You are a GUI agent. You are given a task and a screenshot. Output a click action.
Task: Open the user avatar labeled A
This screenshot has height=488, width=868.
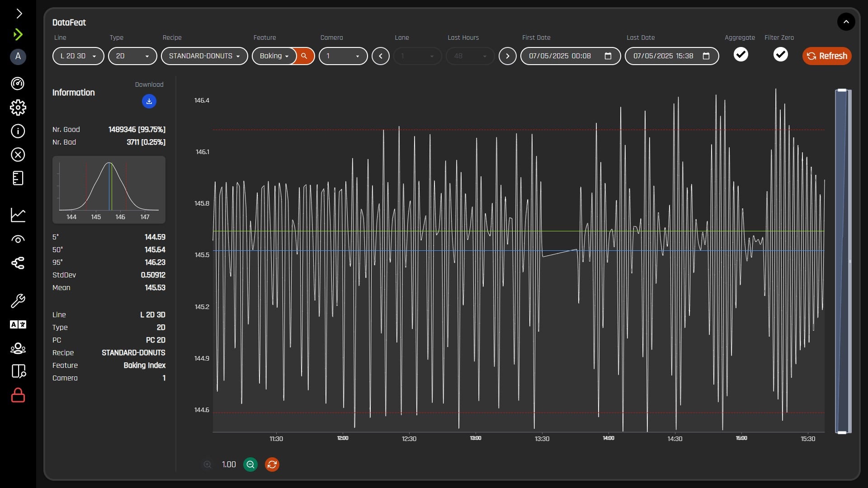pos(18,56)
